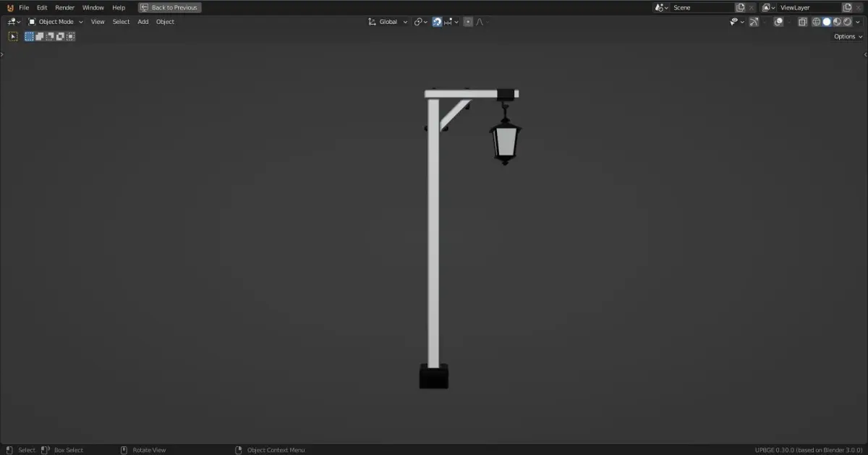This screenshot has width=868, height=455.
Task: Toggle viewport overlays display
Action: coord(778,22)
